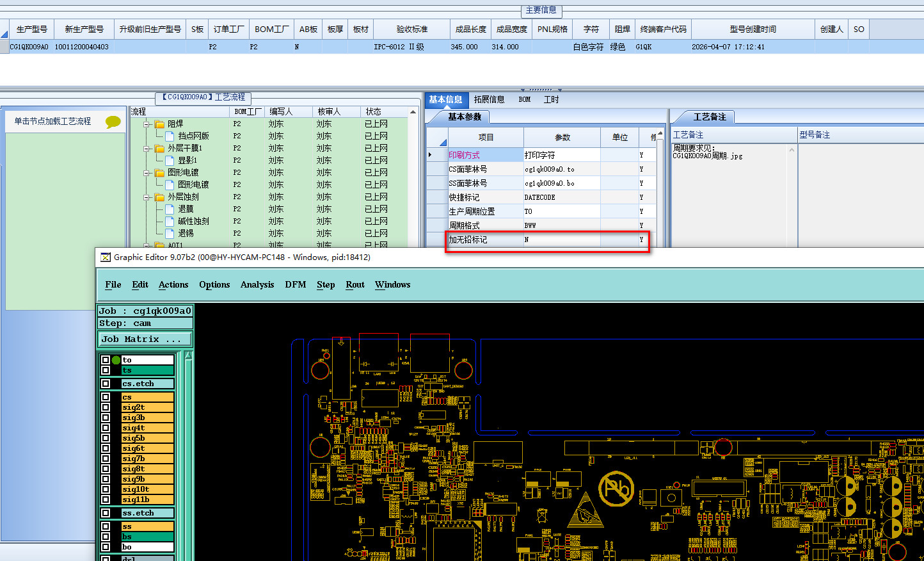Collapse the 阻焊 tree node
The height and width of the screenshot is (561, 924).
(x=147, y=124)
